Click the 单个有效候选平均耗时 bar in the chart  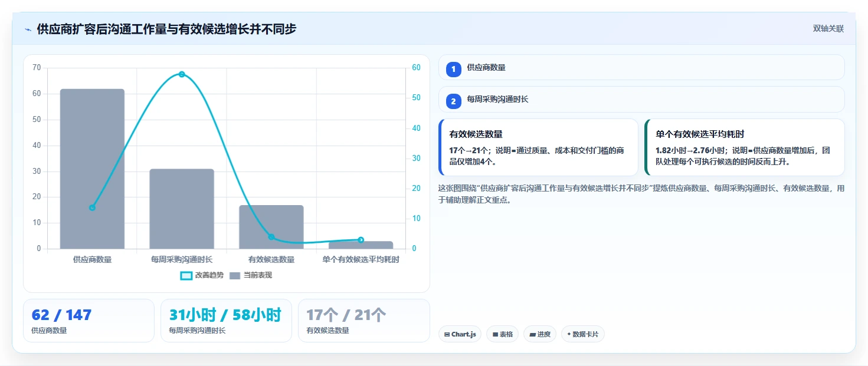pyautogui.click(x=361, y=245)
